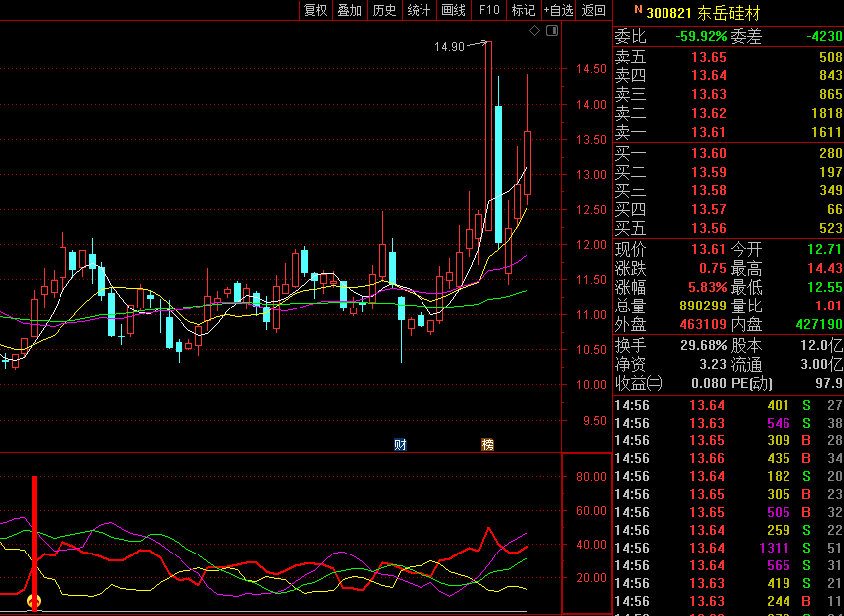Select the 统计 statistics button
Image resolution: width=844 pixels, height=616 pixels.
419,10
